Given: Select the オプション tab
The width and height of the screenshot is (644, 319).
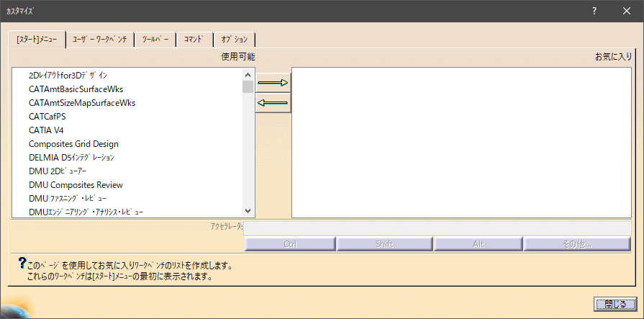Looking at the screenshot, I should (235, 40).
